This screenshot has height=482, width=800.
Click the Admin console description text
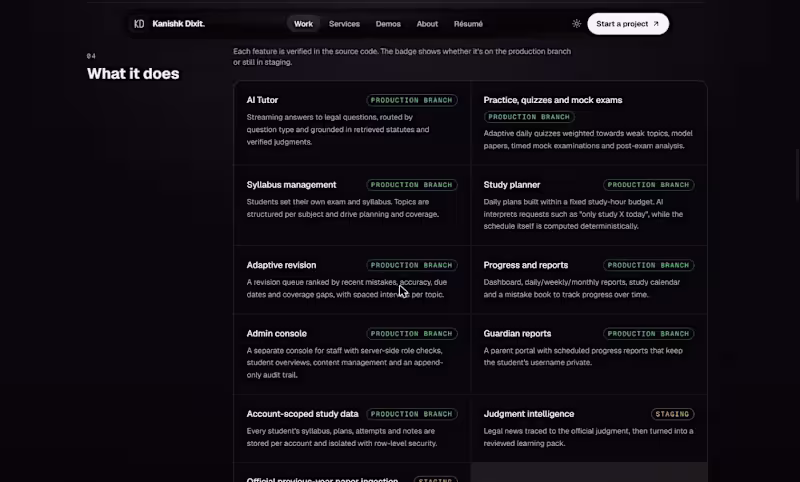pos(345,363)
